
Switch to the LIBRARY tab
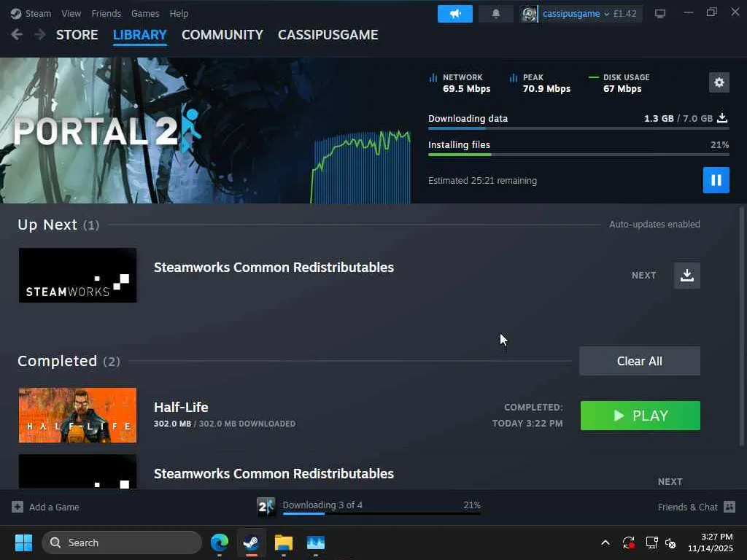tap(139, 35)
